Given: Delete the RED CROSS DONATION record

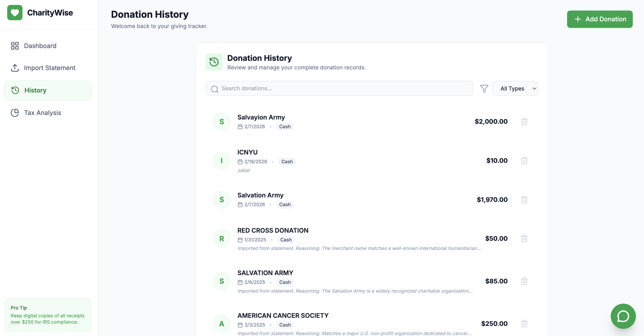Looking at the screenshot, I should 524,239.
